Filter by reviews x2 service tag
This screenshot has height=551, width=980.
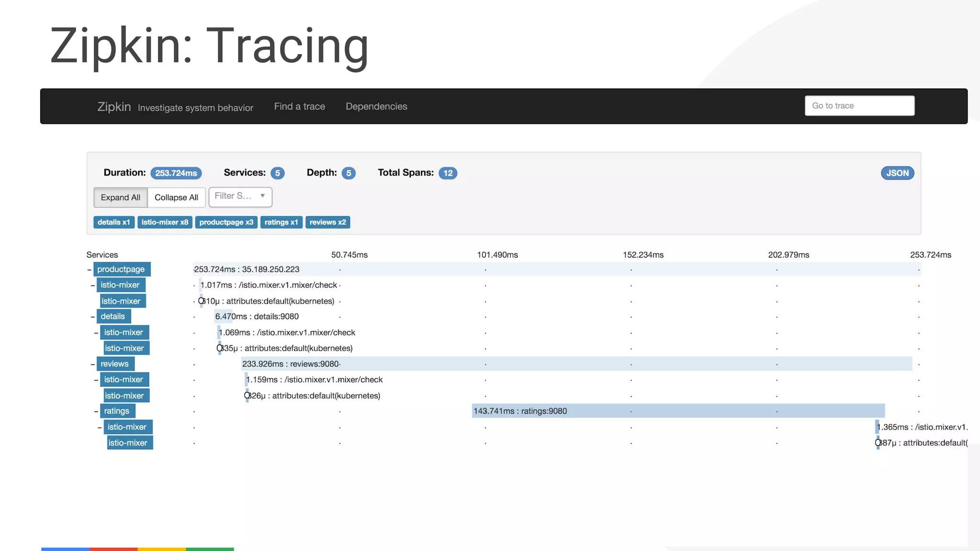[x=328, y=222]
